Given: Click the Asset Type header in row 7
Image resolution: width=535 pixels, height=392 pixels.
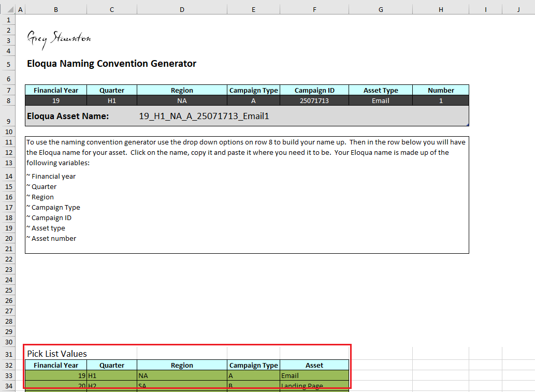Looking at the screenshot, I should tap(381, 91).
